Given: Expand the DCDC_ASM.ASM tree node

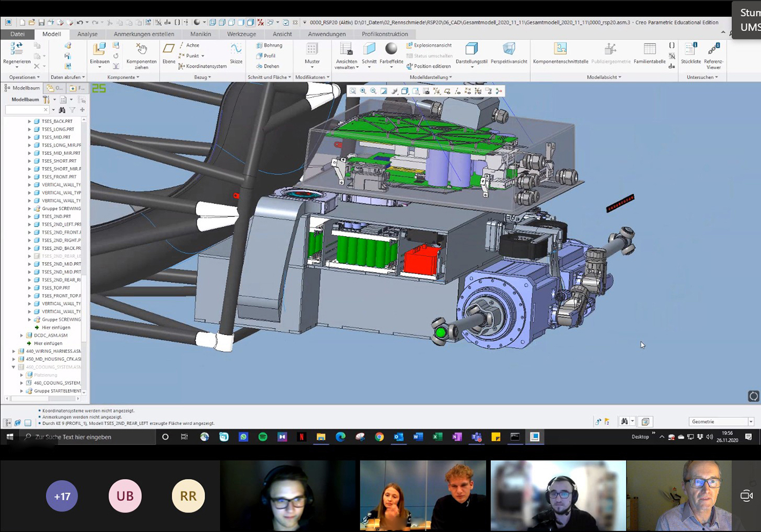Looking at the screenshot, I should pyautogui.click(x=21, y=336).
